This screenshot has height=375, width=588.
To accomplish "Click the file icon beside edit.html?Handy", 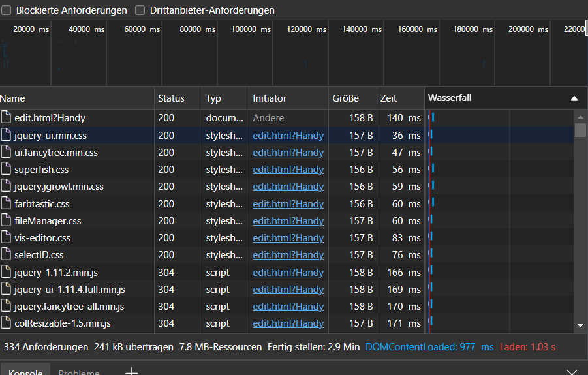I will tap(7, 118).
